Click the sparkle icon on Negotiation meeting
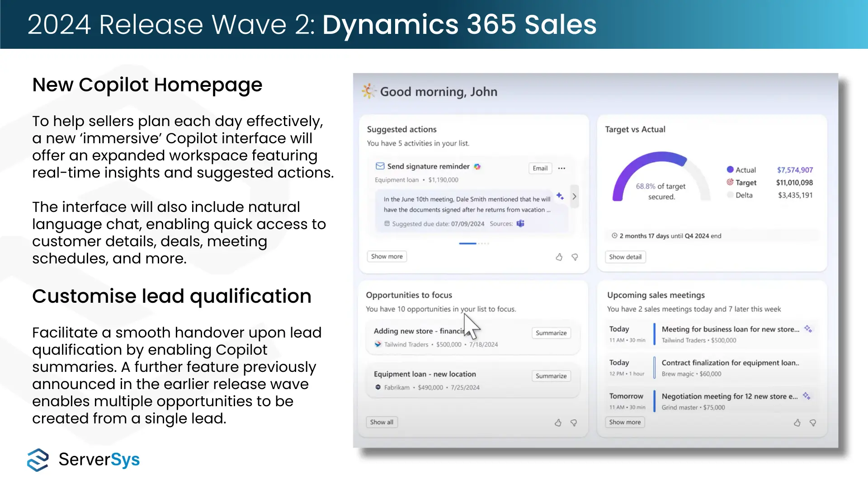Viewport: 868px width, 488px height. pos(807,396)
